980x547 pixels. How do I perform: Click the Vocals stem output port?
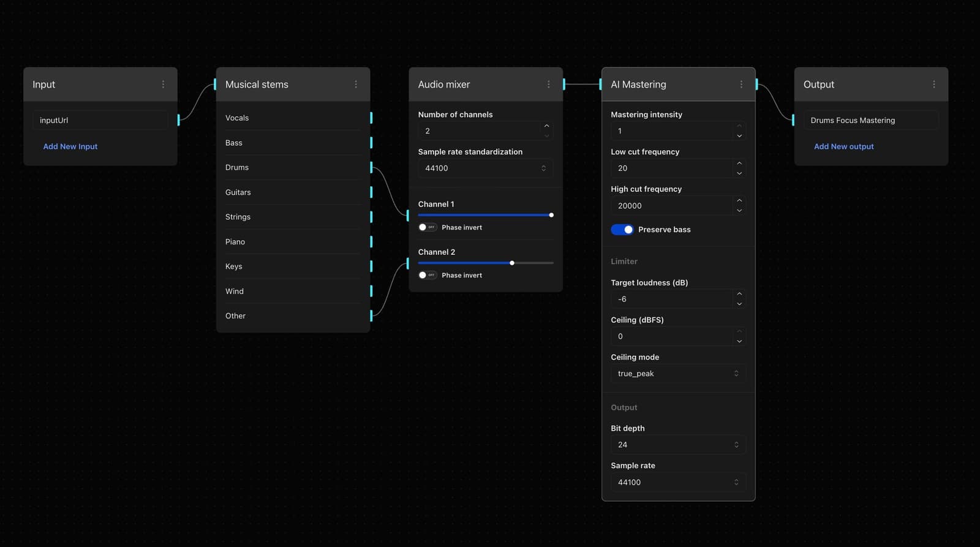(x=371, y=118)
